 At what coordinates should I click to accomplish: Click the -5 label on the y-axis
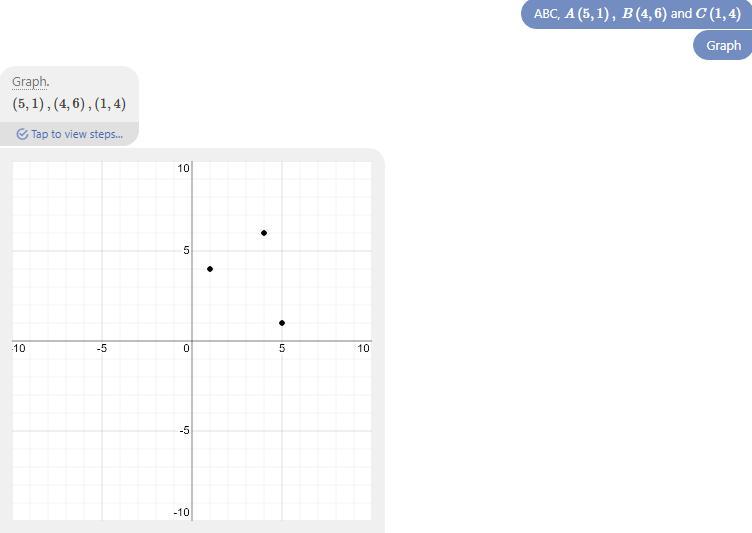pyautogui.click(x=184, y=430)
